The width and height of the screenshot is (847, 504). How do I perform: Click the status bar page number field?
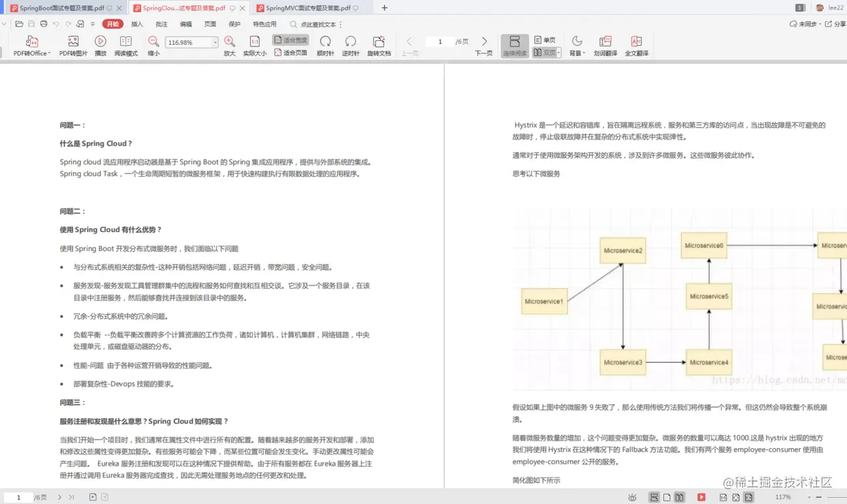pos(18,497)
